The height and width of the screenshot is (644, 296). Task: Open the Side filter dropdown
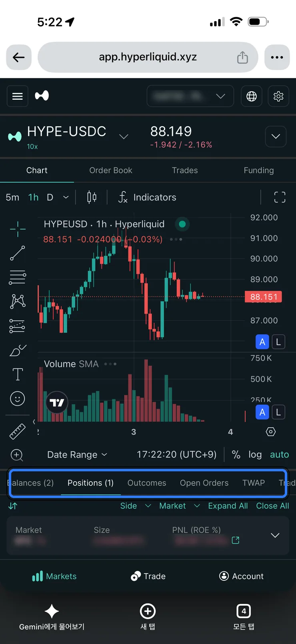[x=136, y=506]
